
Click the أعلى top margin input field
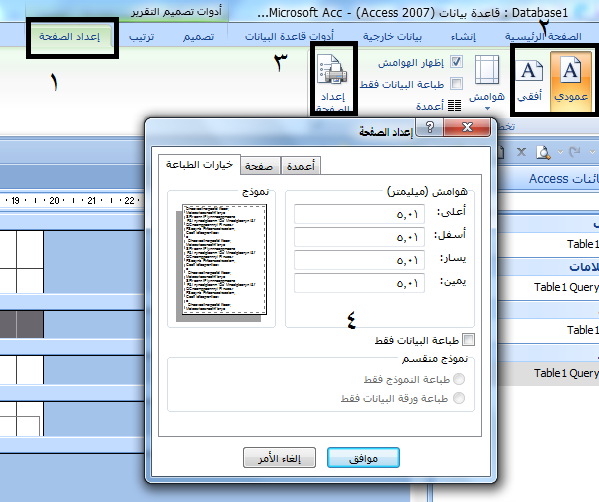pos(359,214)
